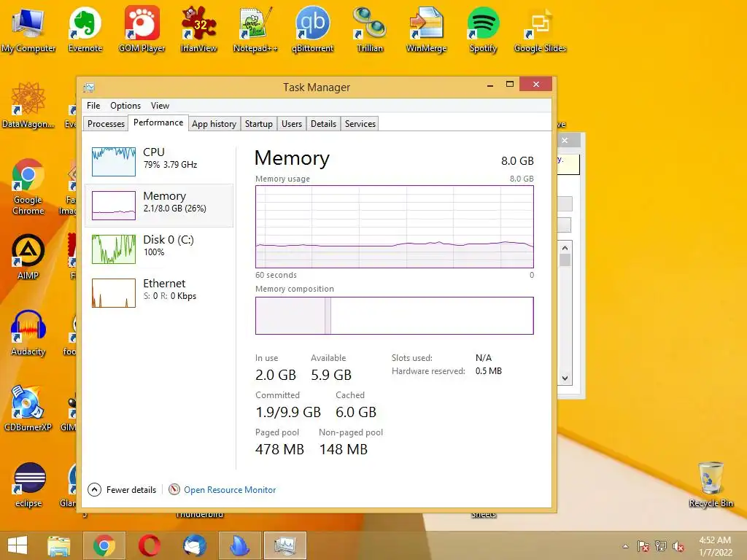Switch to the App history tab
Screen dimensions: 747x560
[x=214, y=124]
